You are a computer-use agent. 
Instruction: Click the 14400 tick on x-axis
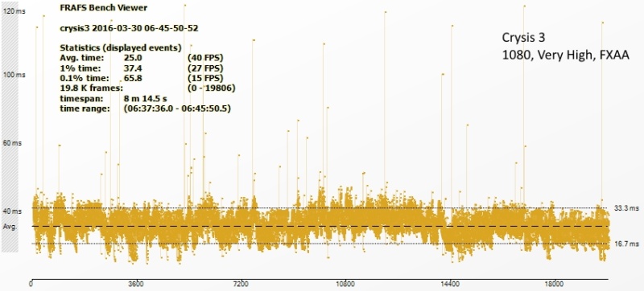tap(450, 284)
